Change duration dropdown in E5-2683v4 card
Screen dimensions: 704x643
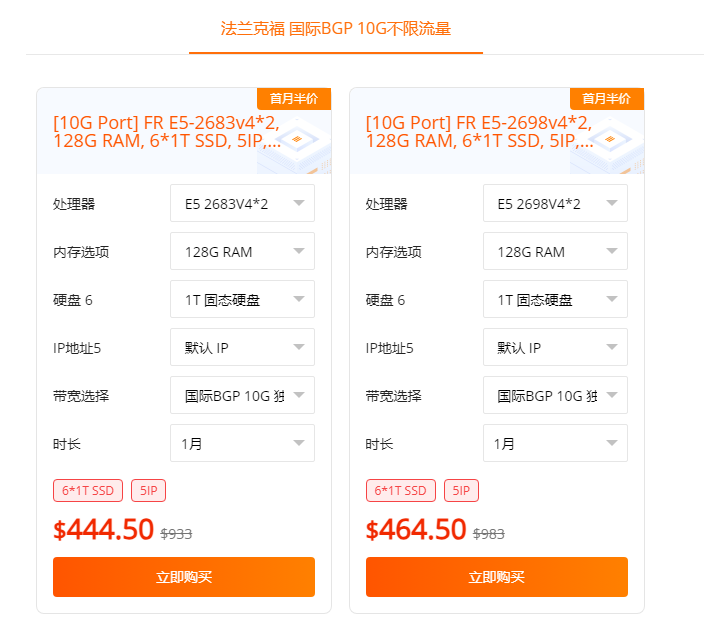[242, 443]
